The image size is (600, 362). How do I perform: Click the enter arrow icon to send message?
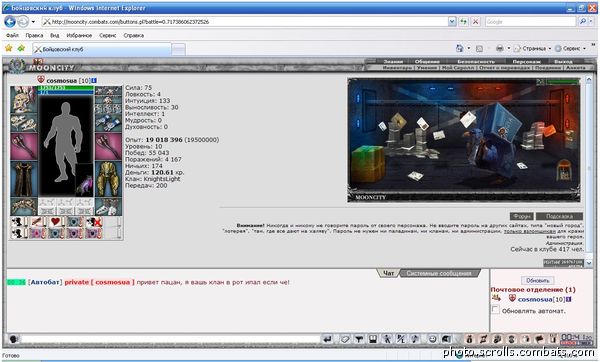tap(327, 339)
